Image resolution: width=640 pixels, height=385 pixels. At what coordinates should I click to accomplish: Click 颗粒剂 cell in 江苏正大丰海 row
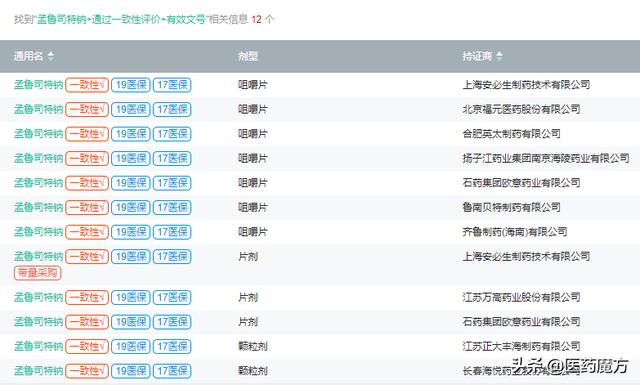pos(253,346)
